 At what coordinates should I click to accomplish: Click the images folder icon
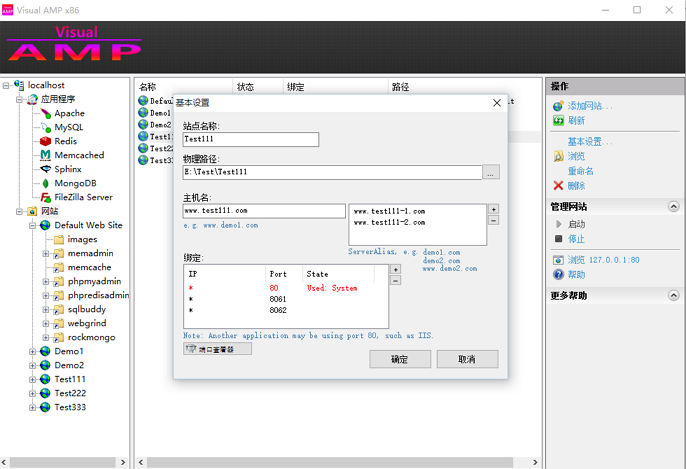pyautogui.click(x=59, y=239)
